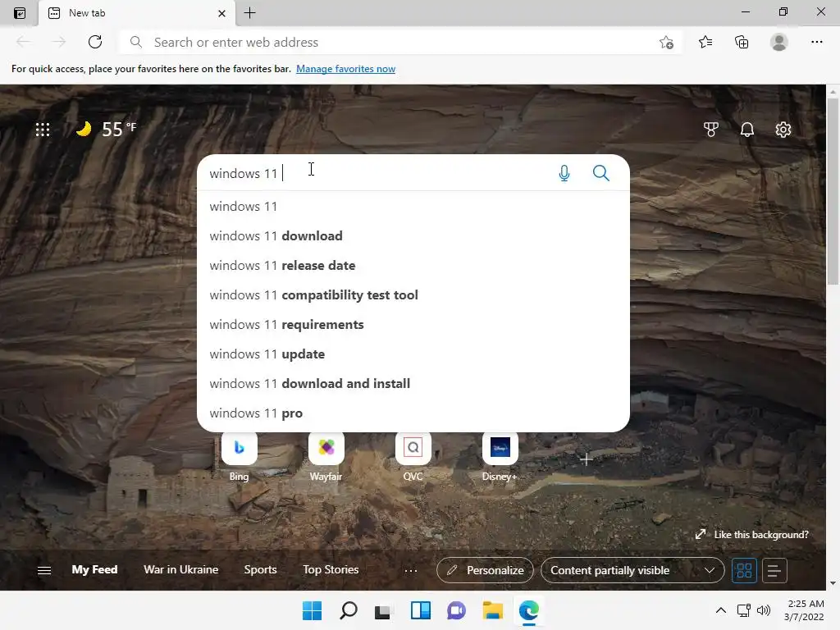
Task: Open the feed hamburger menu
Action: click(44, 570)
